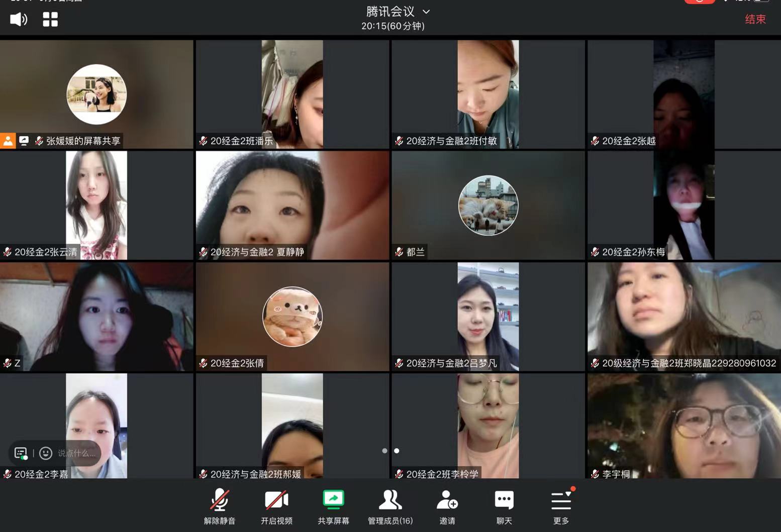Select the 都兰 participant tile
This screenshot has height=532, width=781.
pos(488,205)
